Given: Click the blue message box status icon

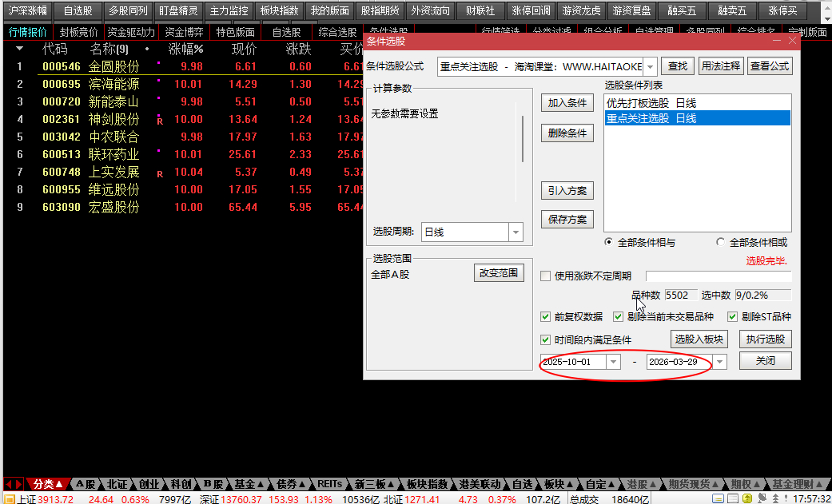Looking at the screenshot, I should pos(719,498).
